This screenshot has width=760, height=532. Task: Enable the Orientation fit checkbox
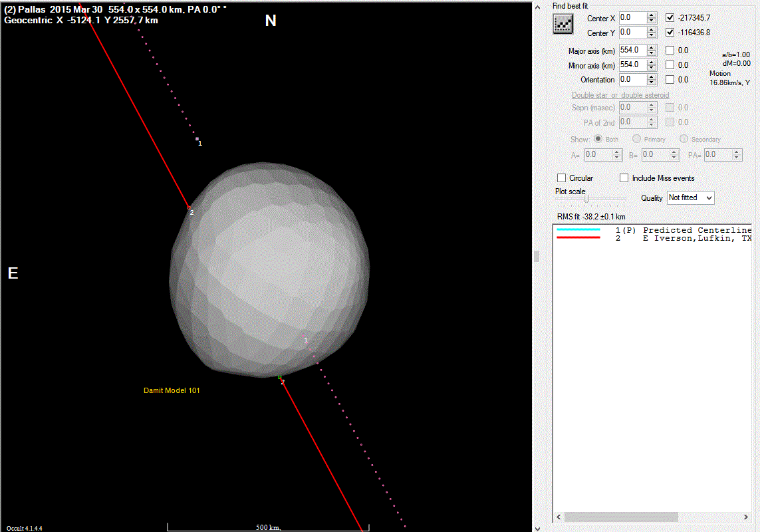(x=670, y=80)
